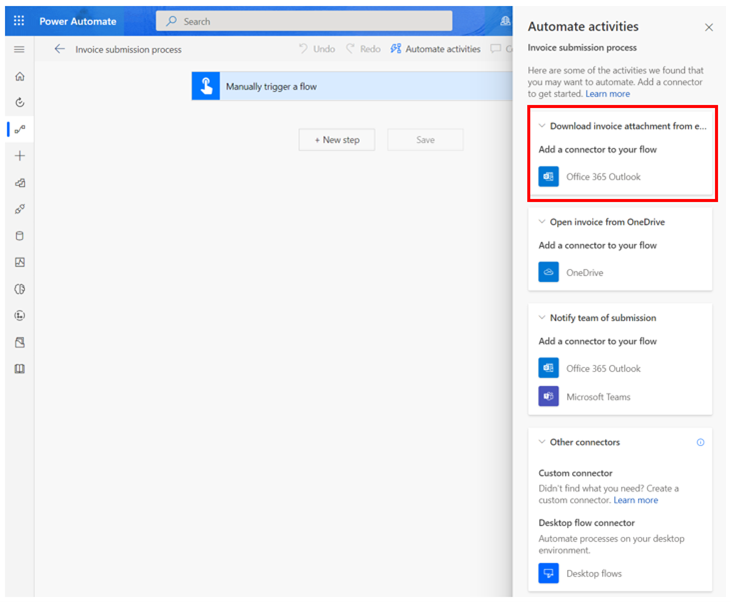731x602 pixels.
Task: Collapse the Notify team of submission section
Action: coord(542,318)
